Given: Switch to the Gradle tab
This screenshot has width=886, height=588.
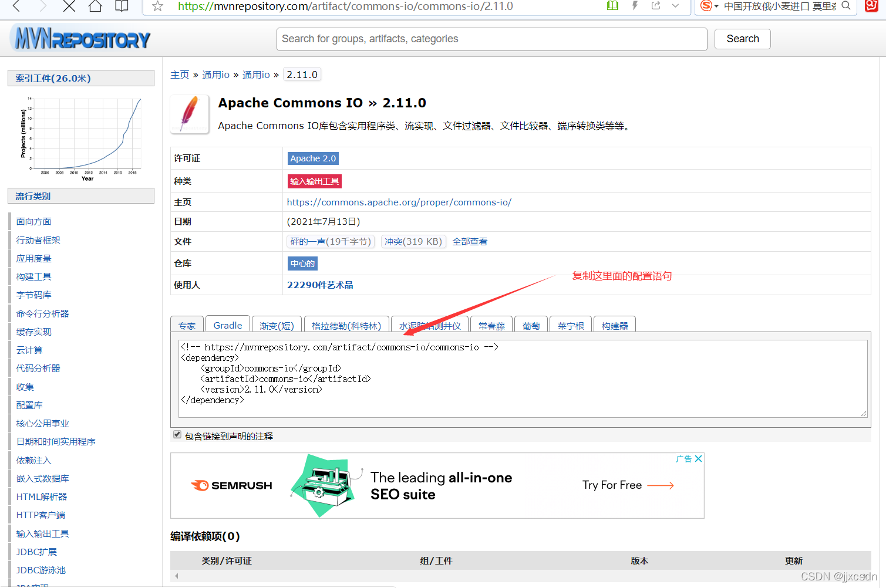Looking at the screenshot, I should pyautogui.click(x=228, y=325).
